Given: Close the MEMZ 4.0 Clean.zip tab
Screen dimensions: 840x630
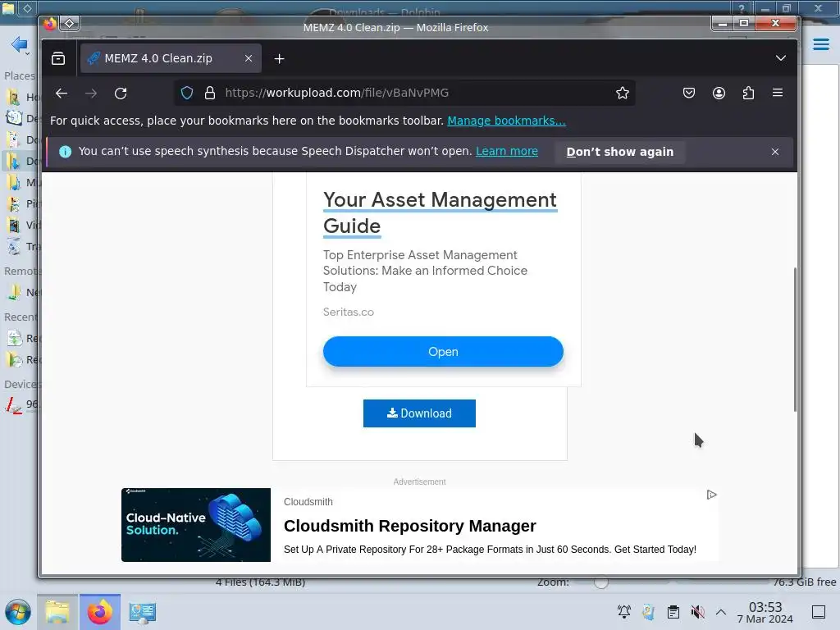Looking at the screenshot, I should point(249,58).
